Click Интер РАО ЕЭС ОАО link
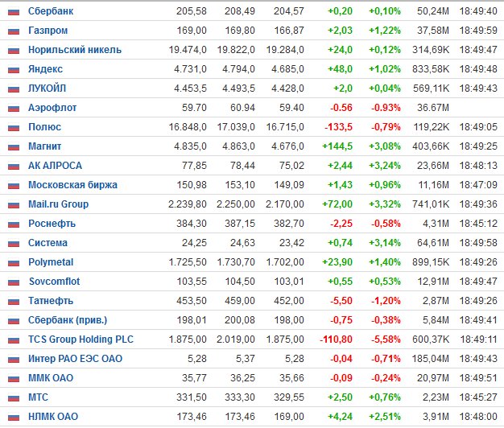This screenshot has height=428, width=504. tap(75, 358)
